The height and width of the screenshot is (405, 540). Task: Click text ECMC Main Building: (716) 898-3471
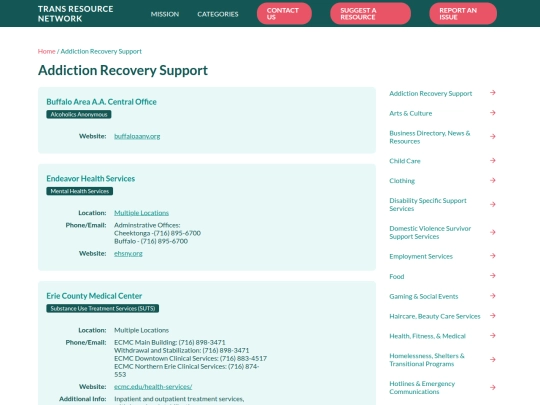tap(170, 342)
